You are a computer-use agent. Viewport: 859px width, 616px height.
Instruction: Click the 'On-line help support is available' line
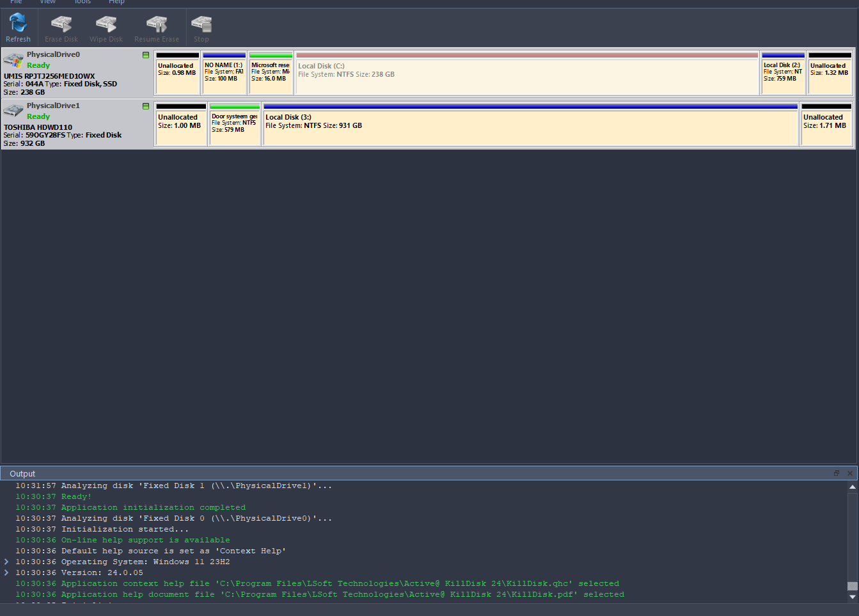coord(123,540)
